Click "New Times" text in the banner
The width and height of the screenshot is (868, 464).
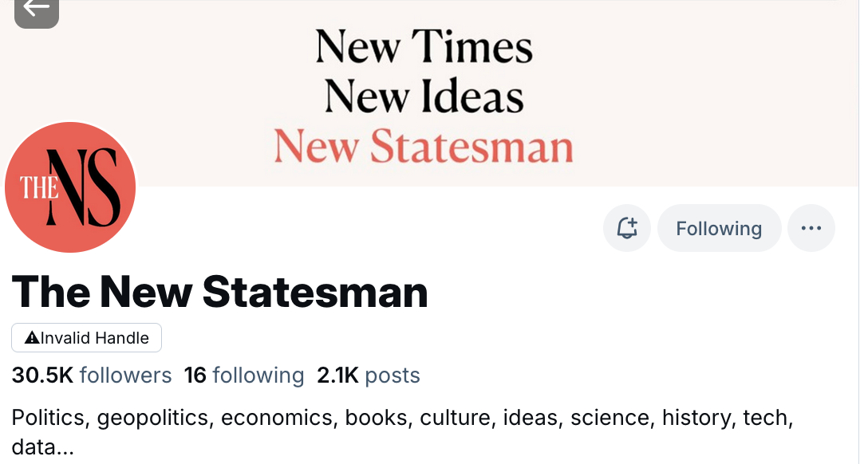pos(424,46)
